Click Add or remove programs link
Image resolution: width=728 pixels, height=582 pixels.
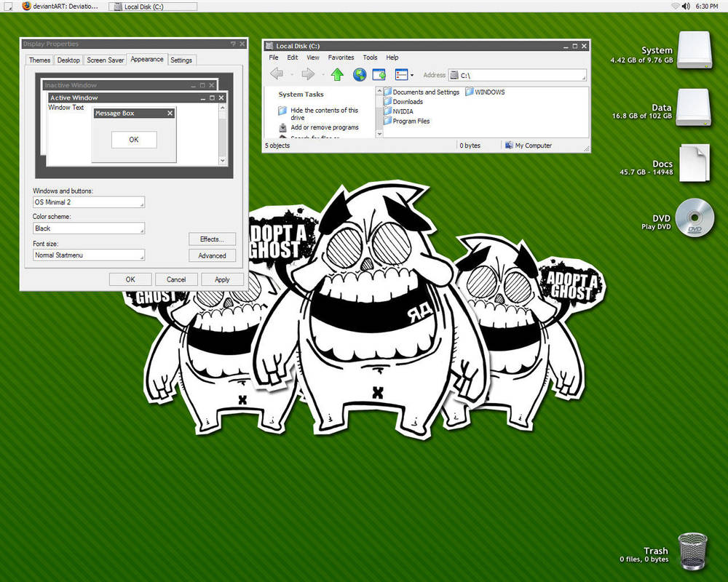pyautogui.click(x=325, y=127)
